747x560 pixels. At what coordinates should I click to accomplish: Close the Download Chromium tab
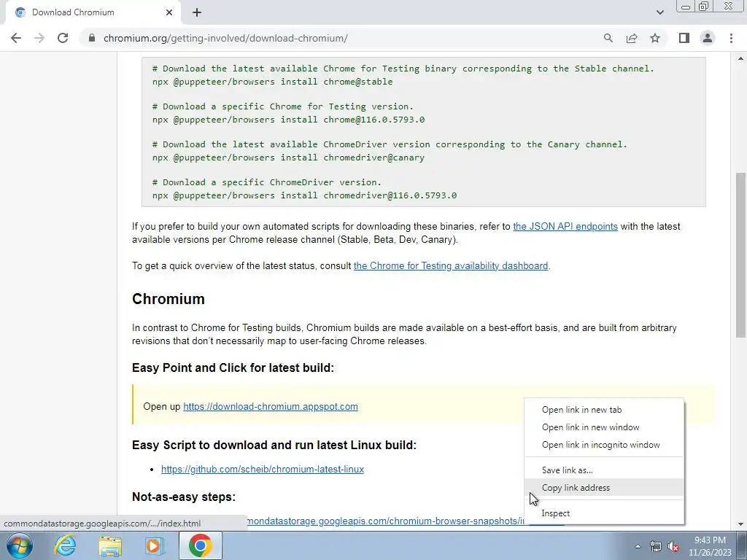point(169,12)
